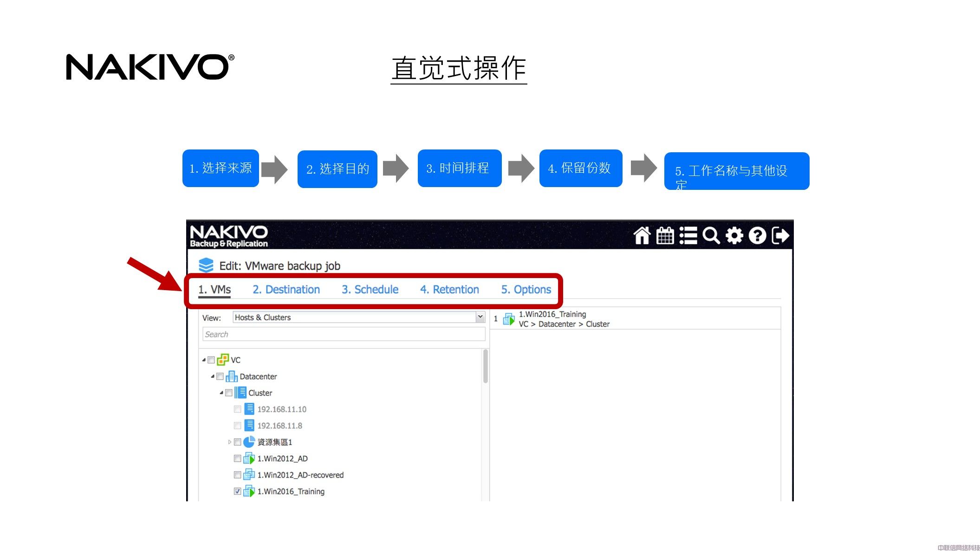The width and height of the screenshot is (980, 551).
Task: Uncheck the 1.Win2016_Training checkbox
Action: [x=237, y=491]
